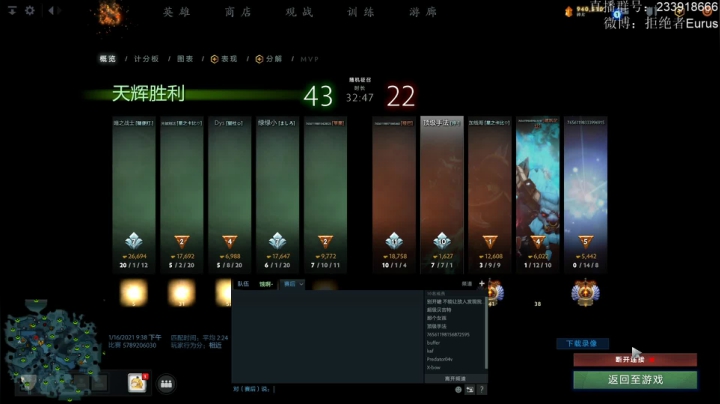The width and height of the screenshot is (720, 404).
Task: Click the shield icon below the minimap
Action: point(28,383)
